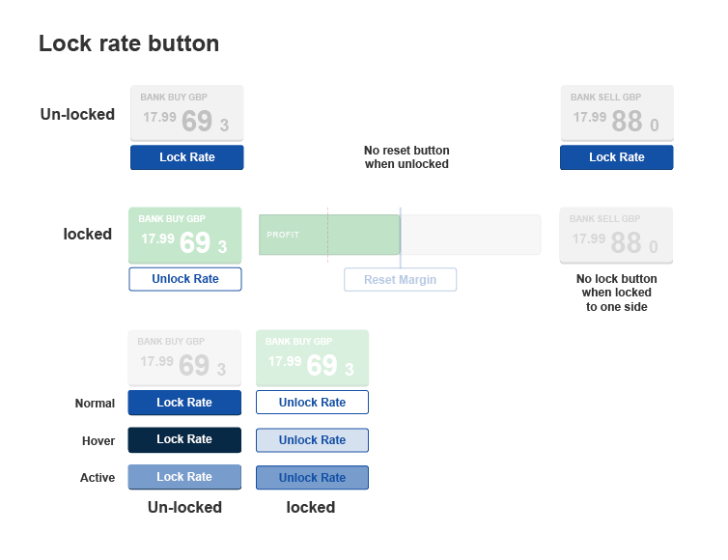This screenshot has height=560, width=728.
Task: Click the green Bank Buy GBP tile in states section
Action: [312, 357]
